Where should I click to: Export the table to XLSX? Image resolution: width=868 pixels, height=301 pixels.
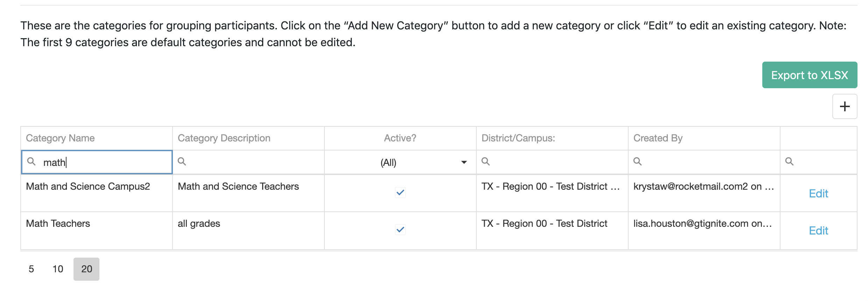coord(809,75)
